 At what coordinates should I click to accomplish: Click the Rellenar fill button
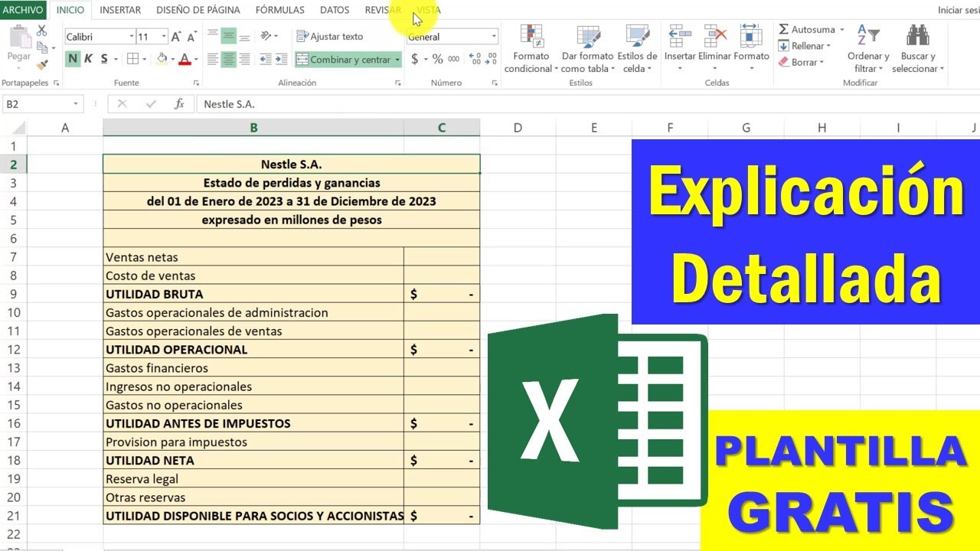click(805, 46)
